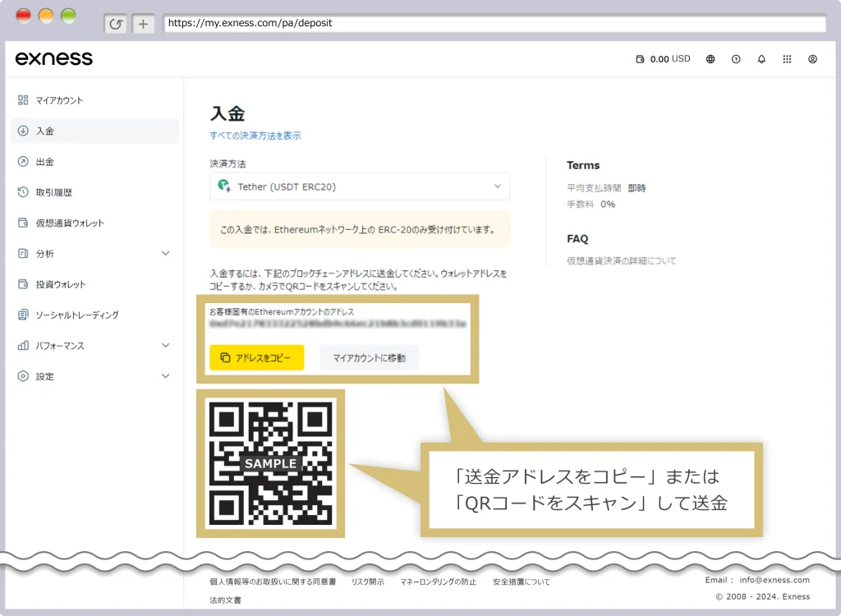Click the Terms heading

[x=583, y=165]
